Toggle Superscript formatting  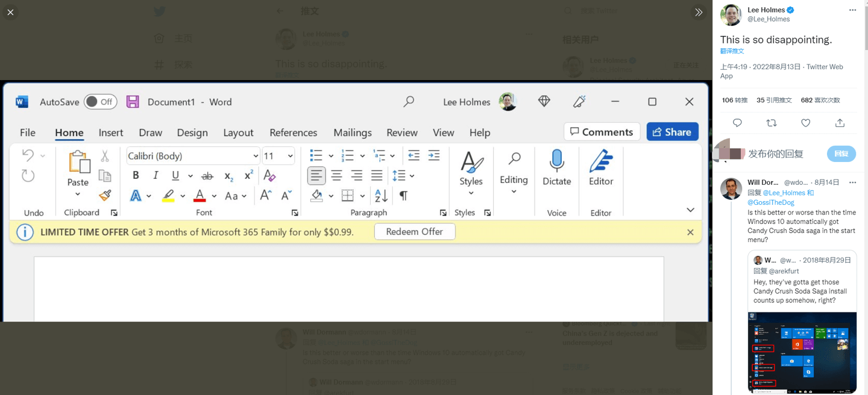click(248, 175)
